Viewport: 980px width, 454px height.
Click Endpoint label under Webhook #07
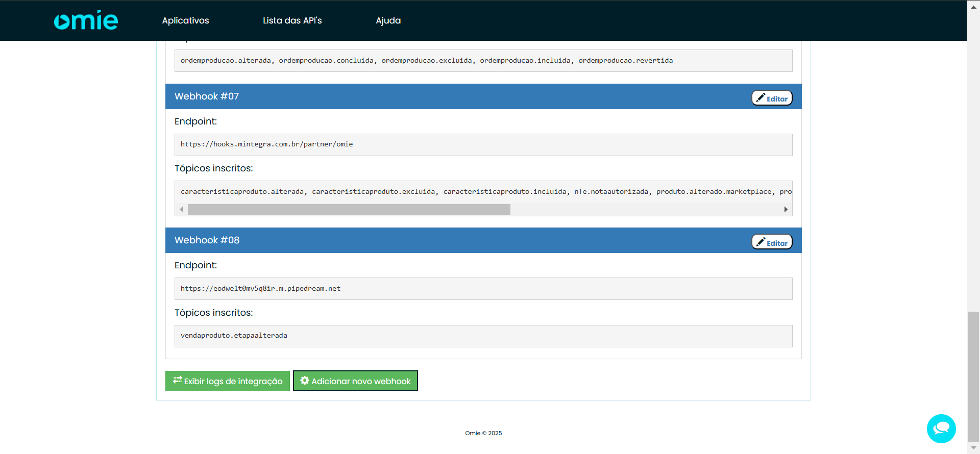(x=195, y=121)
